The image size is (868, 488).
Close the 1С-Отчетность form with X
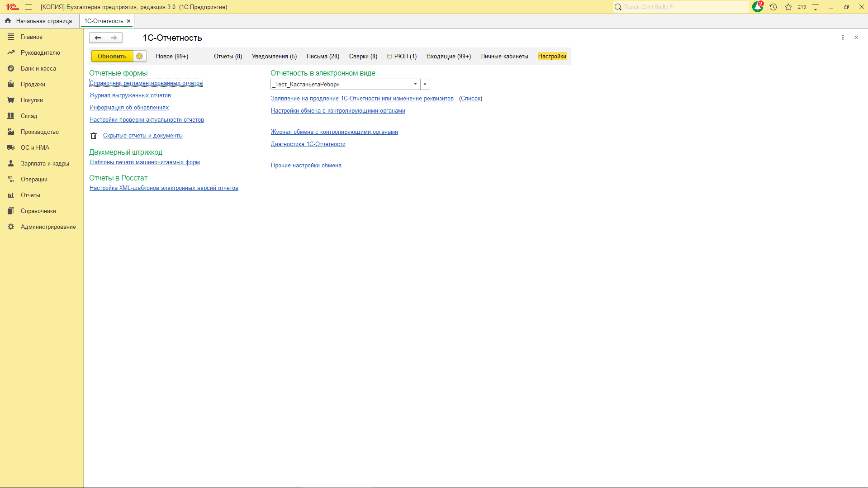tap(856, 38)
